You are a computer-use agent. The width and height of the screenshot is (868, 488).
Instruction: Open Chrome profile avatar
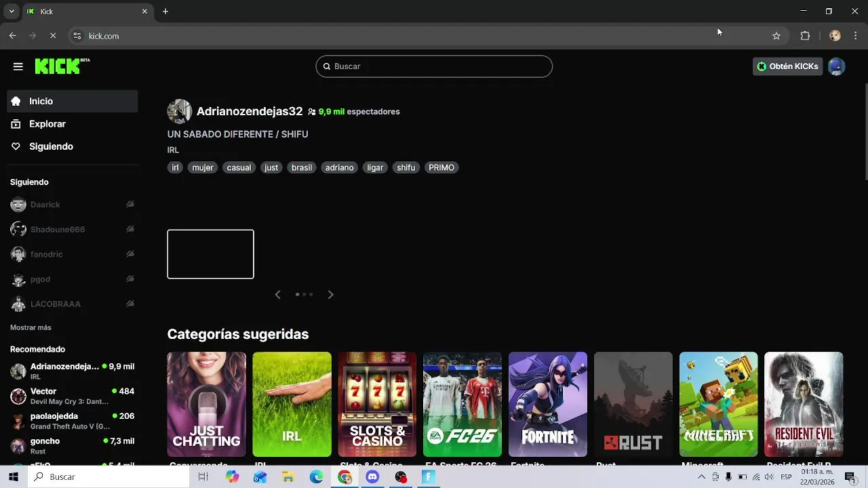point(835,36)
